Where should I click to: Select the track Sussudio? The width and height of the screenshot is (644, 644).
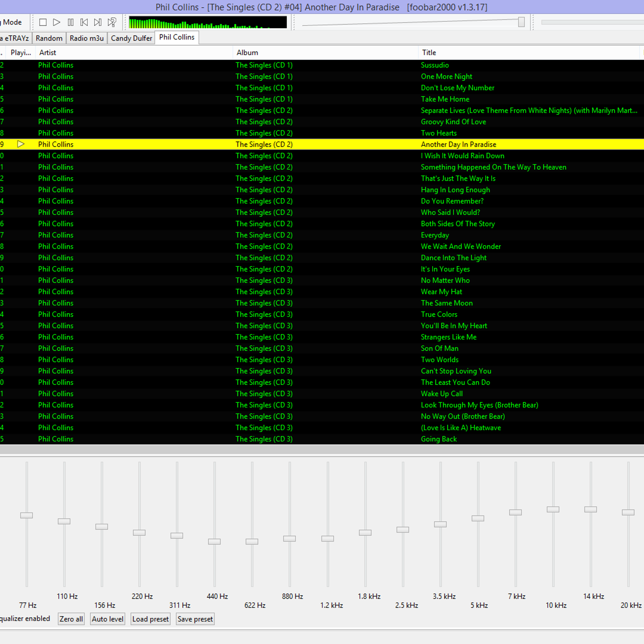322,65
